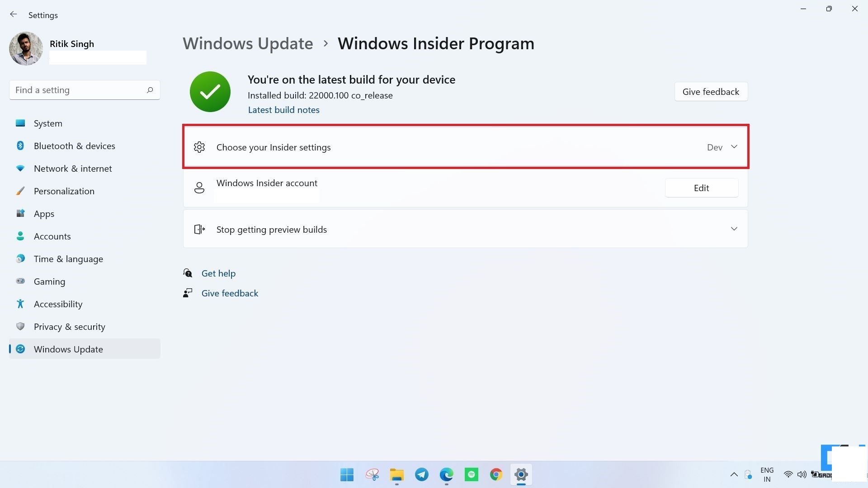Screen dimensions: 868x488
Task: Open Bluetooth & devices settings
Action: (74, 145)
